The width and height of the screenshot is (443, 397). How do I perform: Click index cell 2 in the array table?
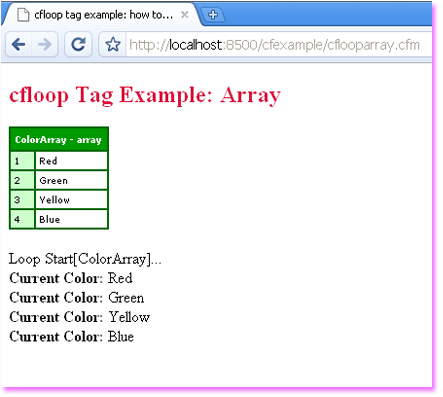pos(22,180)
